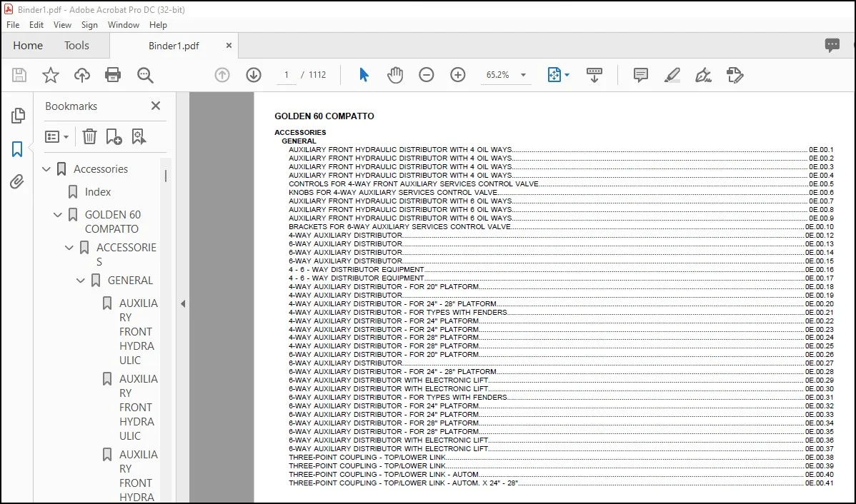Open bookmarks options dropdown menu
Viewport: 856px width, 504px height.
[x=56, y=136]
